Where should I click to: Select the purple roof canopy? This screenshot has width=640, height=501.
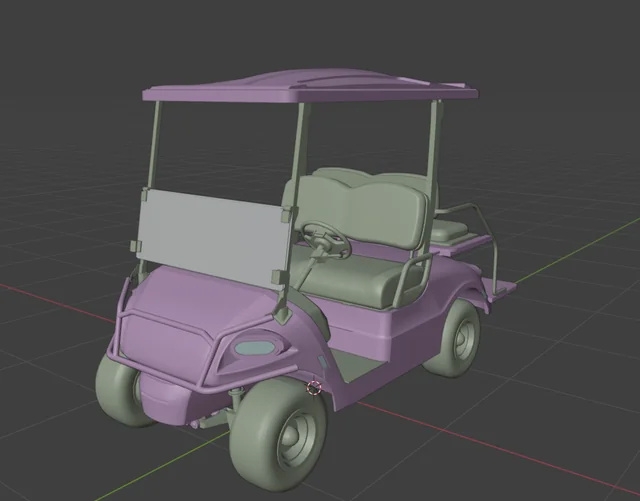tap(310, 86)
